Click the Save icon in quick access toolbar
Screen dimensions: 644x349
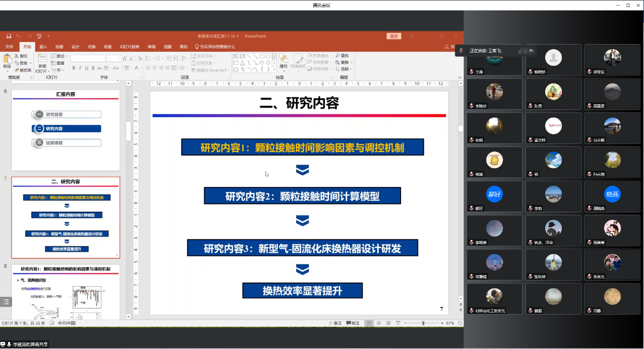[x=9, y=36]
